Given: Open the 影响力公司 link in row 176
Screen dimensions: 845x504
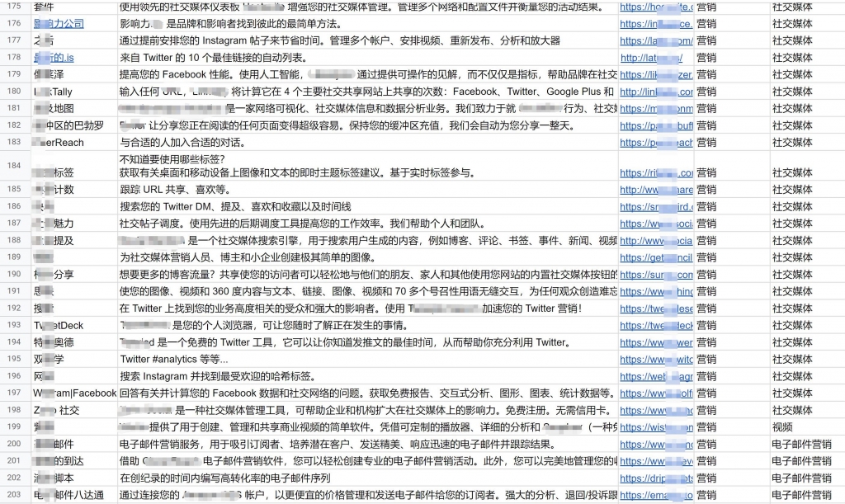Looking at the screenshot, I should tap(59, 24).
